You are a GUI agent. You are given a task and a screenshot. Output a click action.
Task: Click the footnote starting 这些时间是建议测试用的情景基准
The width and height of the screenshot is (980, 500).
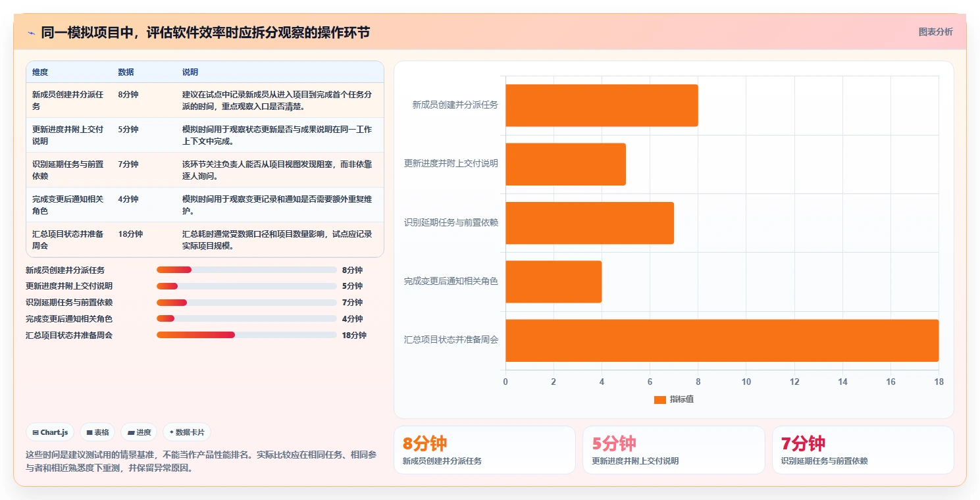tap(201, 461)
